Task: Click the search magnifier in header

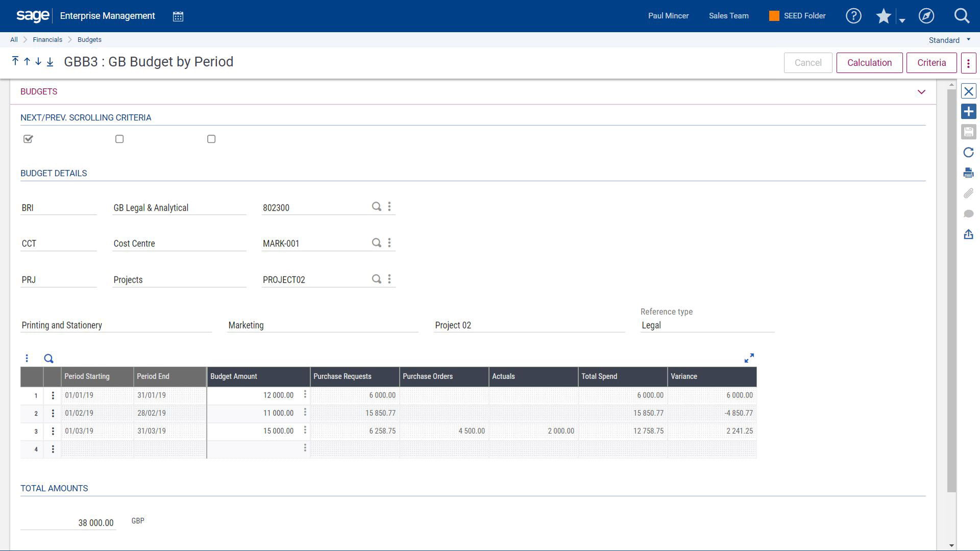Action: 962,16
